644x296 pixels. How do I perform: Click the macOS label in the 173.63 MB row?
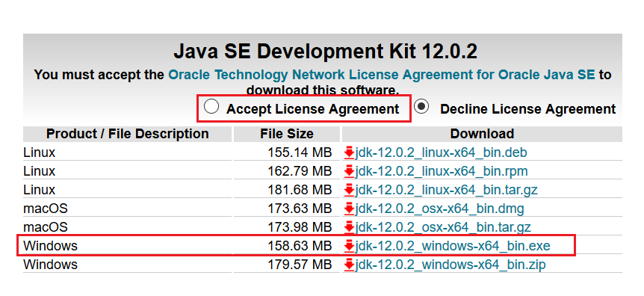[46, 209]
